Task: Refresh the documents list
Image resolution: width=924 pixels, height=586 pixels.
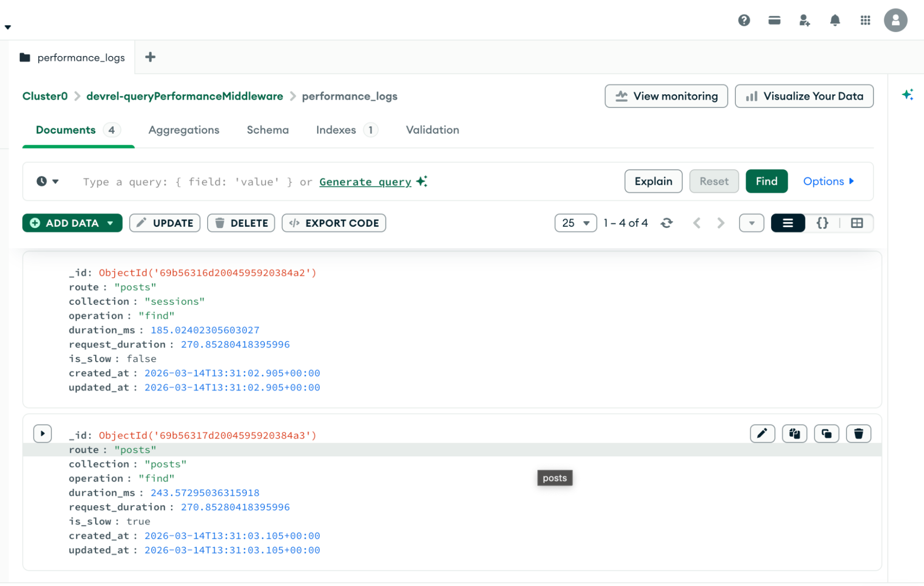Action: (x=667, y=223)
